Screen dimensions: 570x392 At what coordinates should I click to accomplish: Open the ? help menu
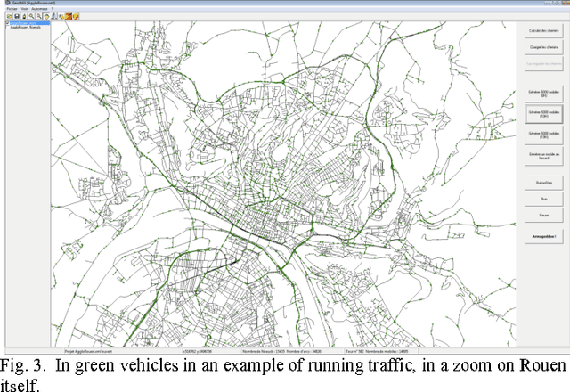(x=52, y=9)
